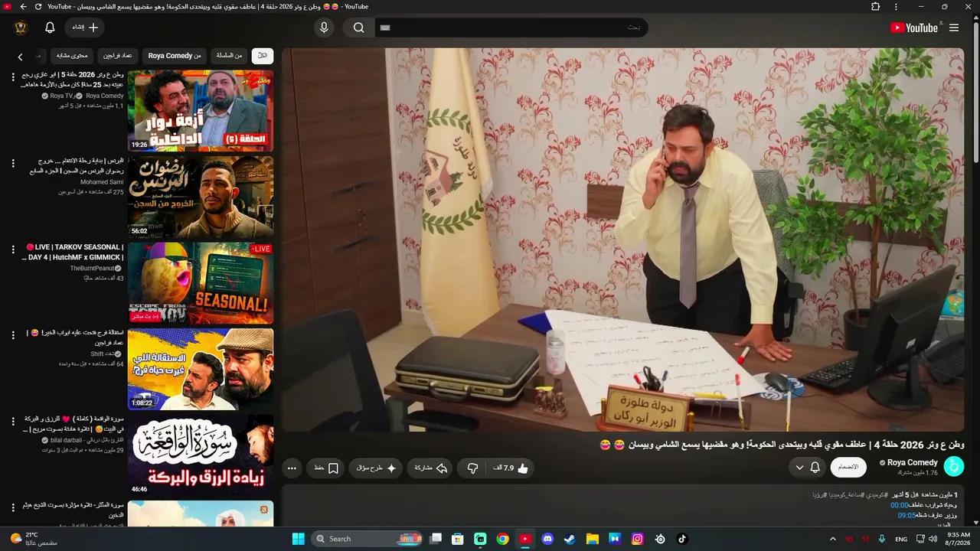The height and width of the screenshot is (551, 980).
Task: Click the tray microphone icon
Action: 882,539
